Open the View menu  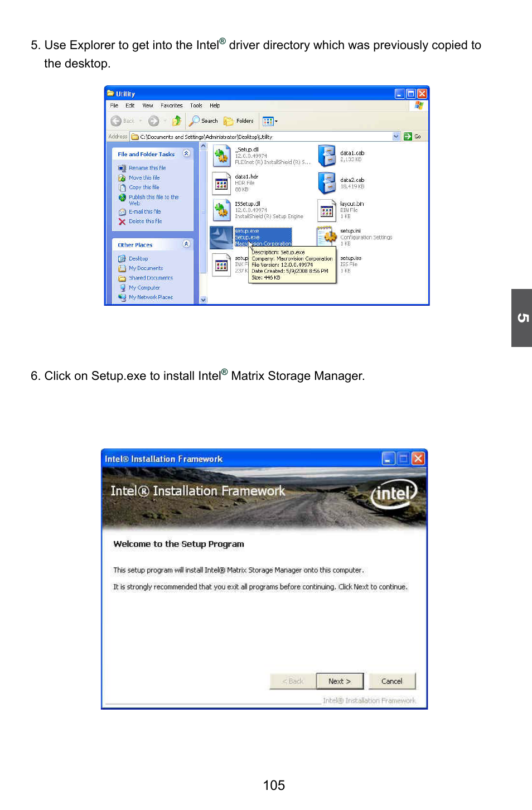click(148, 105)
